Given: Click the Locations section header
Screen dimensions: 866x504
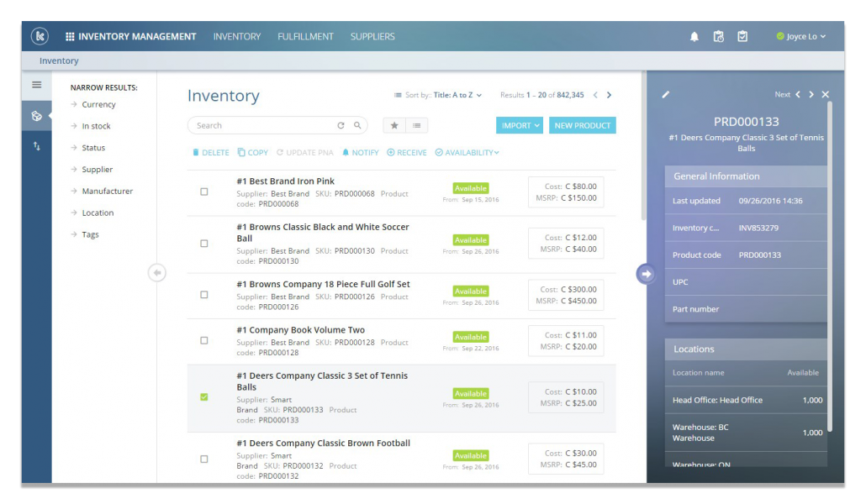Looking at the screenshot, I should click(746, 349).
